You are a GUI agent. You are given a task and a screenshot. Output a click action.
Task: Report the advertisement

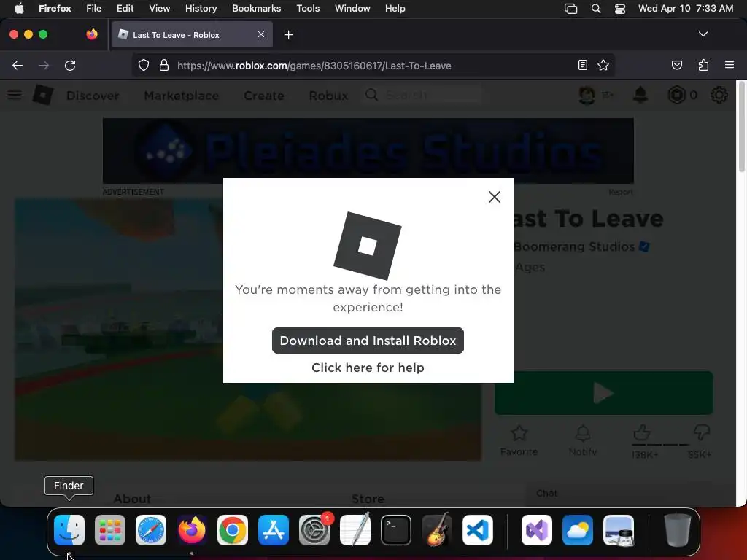(x=621, y=192)
